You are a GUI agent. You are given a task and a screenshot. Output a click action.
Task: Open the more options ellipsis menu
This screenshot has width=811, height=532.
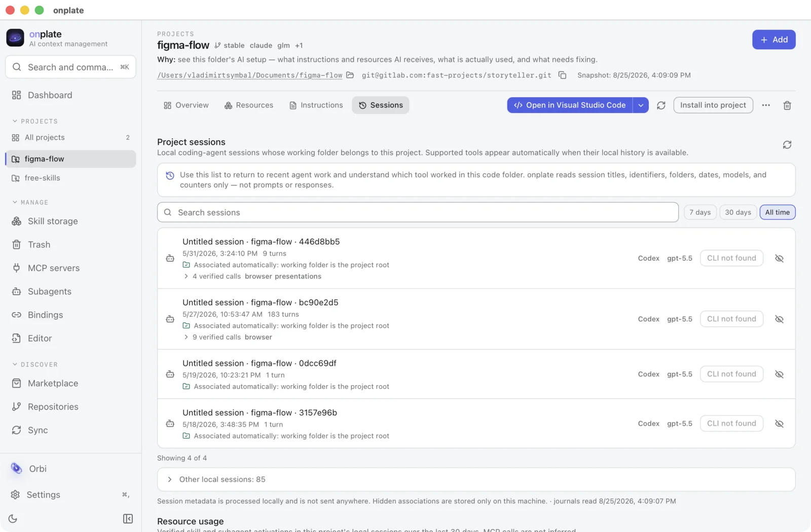click(766, 105)
